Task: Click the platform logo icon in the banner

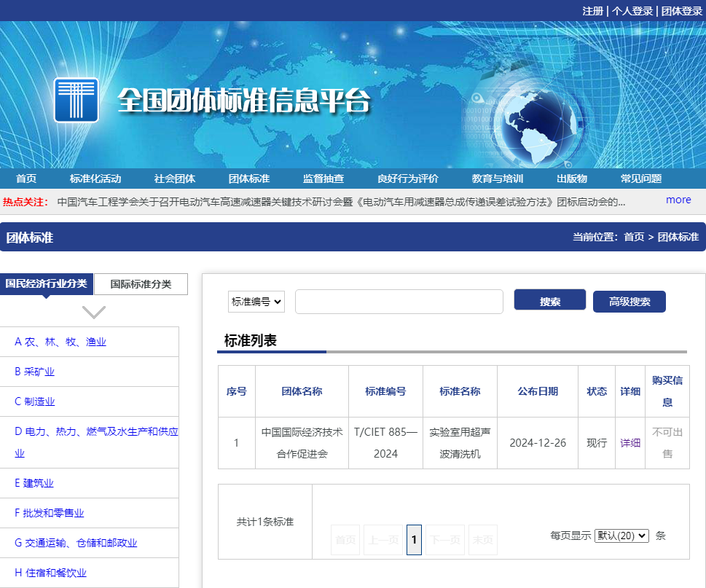Action: [x=76, y=100]
